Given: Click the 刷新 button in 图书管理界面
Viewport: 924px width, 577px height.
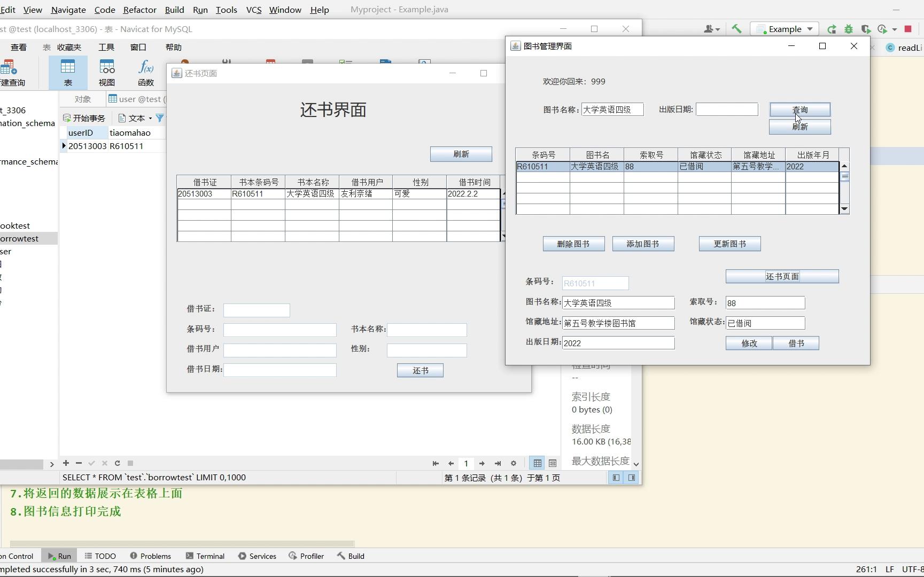Looking at the screenshot, I should 800,127.
